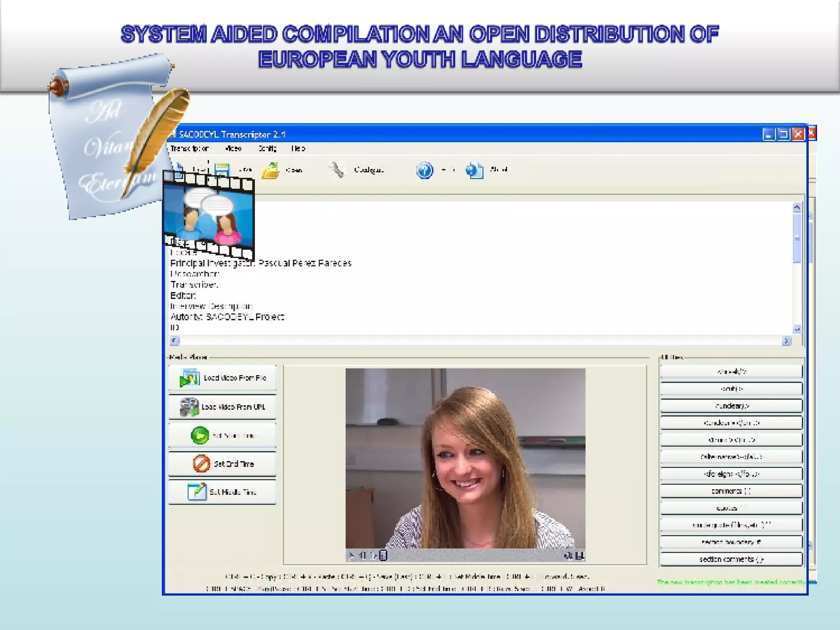Click the blue question mark Help icon

coord(425,170)
